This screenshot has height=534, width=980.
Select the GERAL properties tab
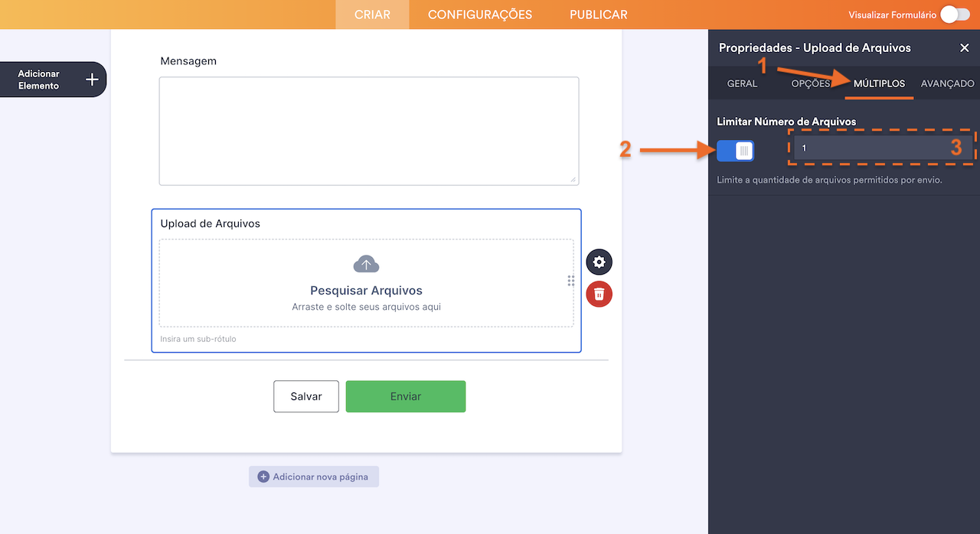point(742,83)
